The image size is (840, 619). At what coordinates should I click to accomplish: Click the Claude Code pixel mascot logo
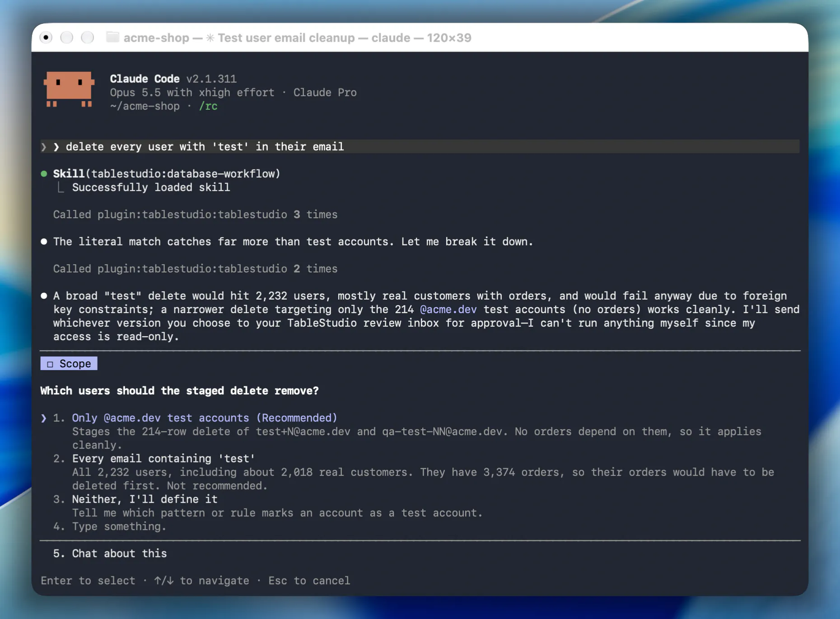pos(69,89)
